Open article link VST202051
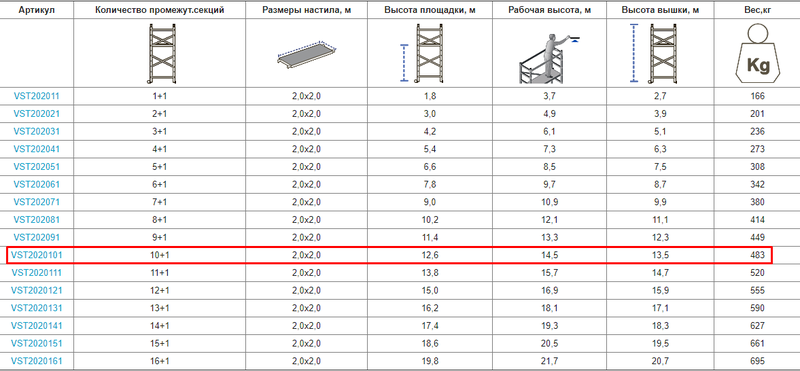Image resolution: width=800 pixels, height=371 pixels. pos(37,167)
